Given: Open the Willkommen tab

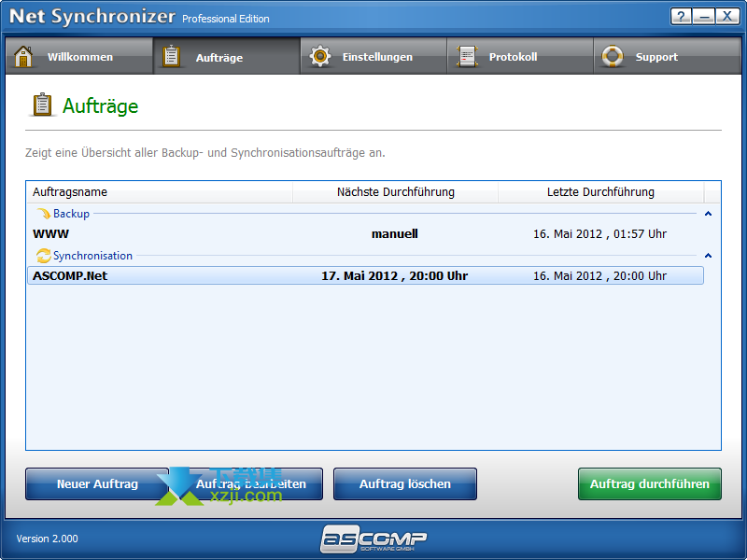Looking at the screenshot, I should (x=79, y=57).
